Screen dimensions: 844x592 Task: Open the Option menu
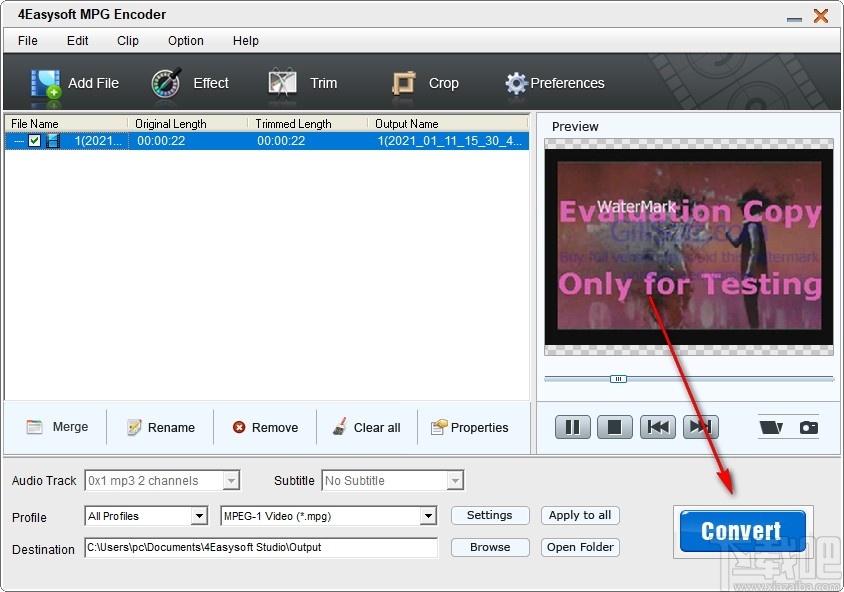pyautogui.click(x=186, y=41)
